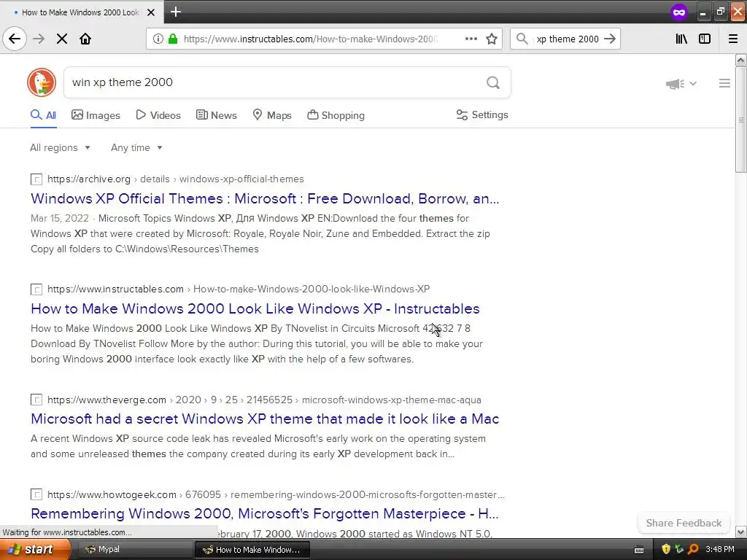
Task: Open the browser hamburger menu
Action: coord(733,39)
